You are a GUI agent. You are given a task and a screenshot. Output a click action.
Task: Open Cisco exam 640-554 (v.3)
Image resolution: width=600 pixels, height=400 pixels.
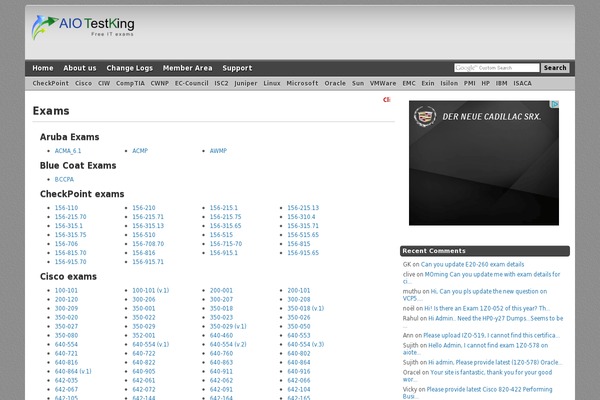click(306, 344)
